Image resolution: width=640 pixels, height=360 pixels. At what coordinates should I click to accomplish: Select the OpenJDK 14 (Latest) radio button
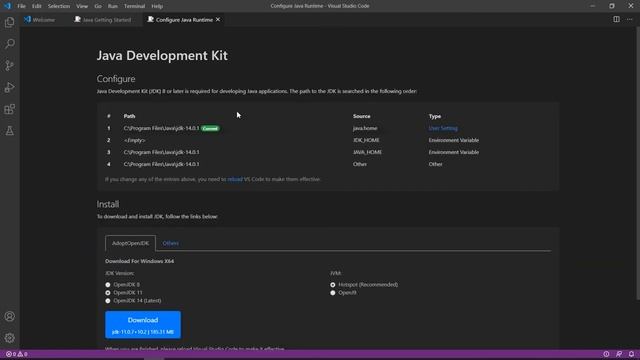point(108,301)
